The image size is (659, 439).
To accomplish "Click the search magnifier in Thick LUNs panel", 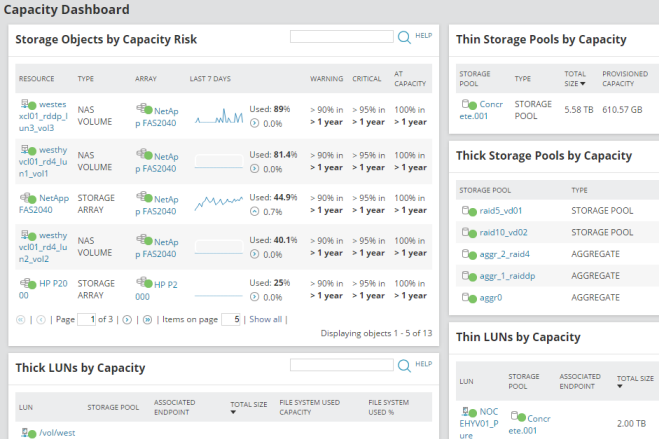I will (404, 366).
